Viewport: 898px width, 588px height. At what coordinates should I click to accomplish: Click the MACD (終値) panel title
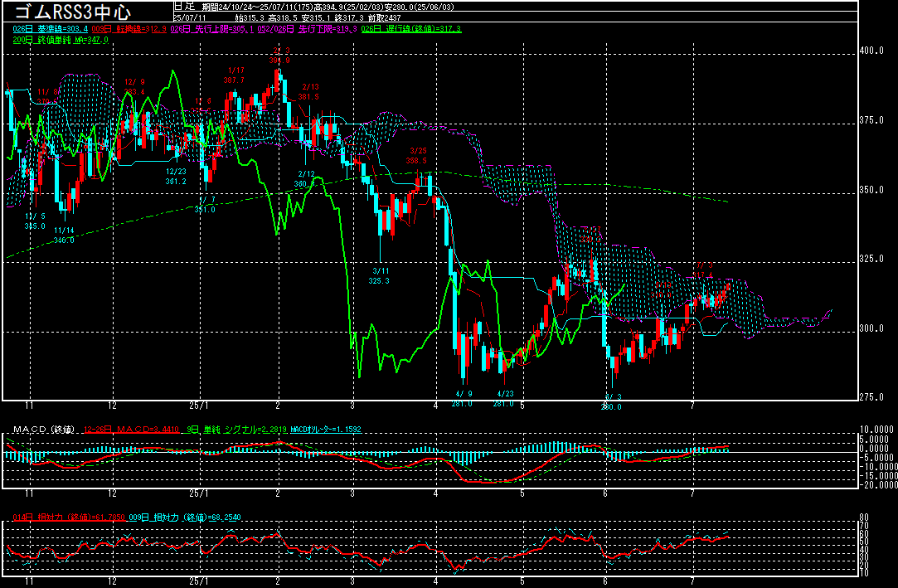[x=43, y=430]
